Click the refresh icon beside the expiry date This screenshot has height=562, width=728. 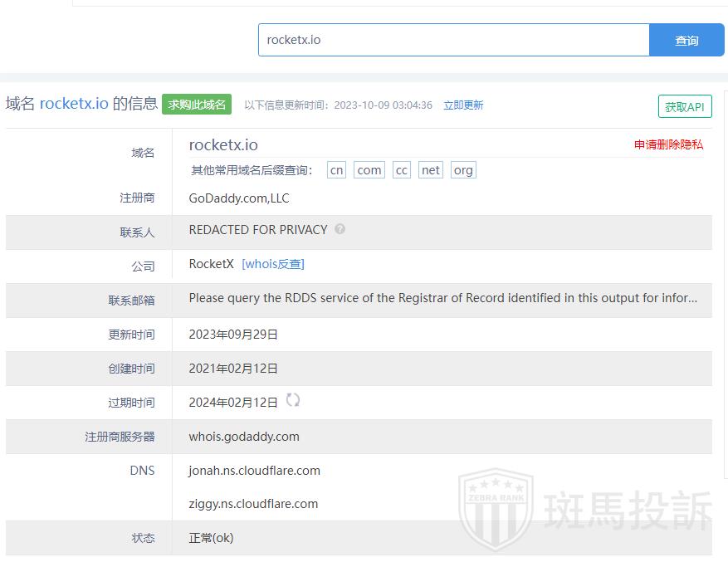(292, 400)
